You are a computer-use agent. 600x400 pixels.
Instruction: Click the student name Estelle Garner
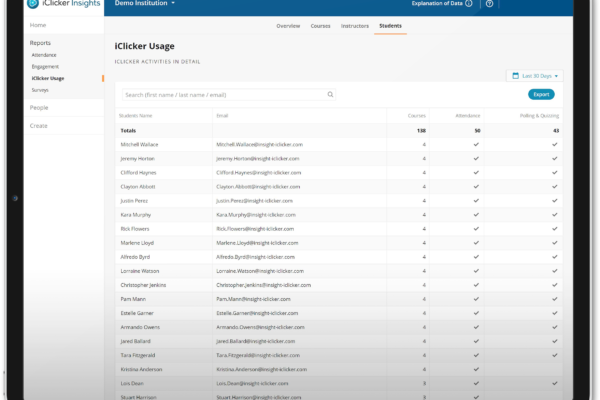(137, 313)
